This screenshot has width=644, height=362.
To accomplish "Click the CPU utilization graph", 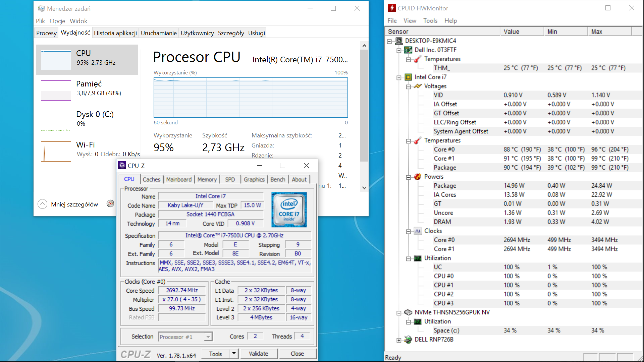I will point(251,98).
